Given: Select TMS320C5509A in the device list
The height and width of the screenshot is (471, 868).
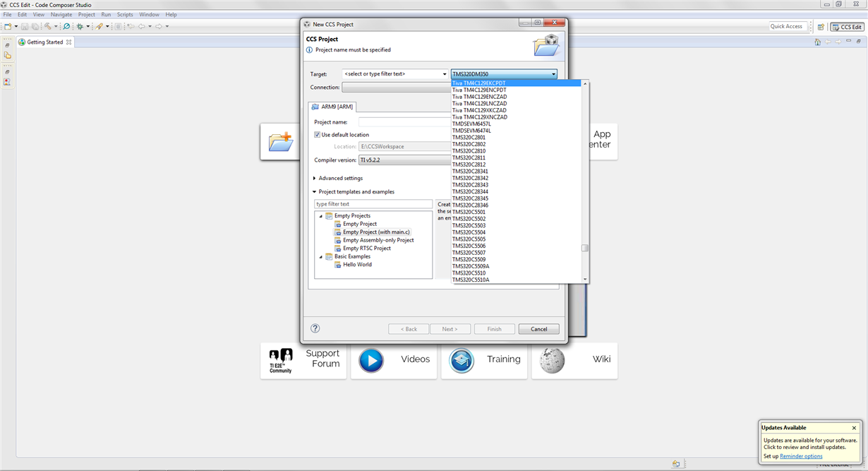Looking at the screenshot, I should [516, 266].
